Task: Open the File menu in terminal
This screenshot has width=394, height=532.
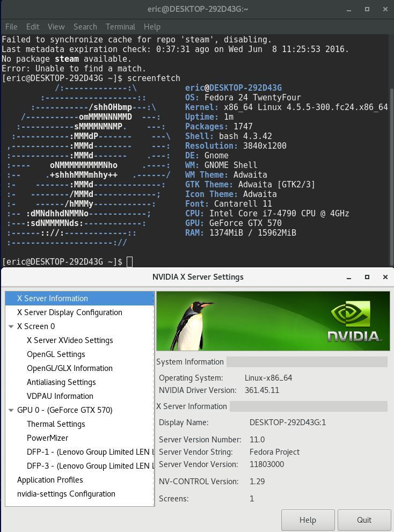Action: click(x=11, y=27)
